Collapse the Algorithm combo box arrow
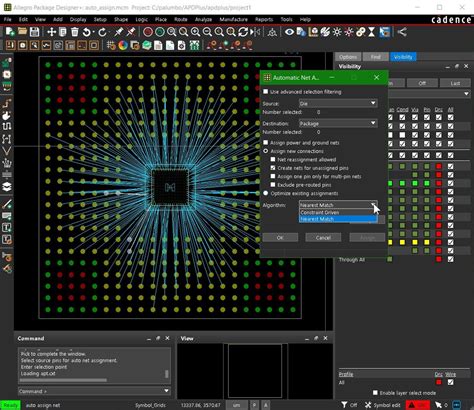 373,205
